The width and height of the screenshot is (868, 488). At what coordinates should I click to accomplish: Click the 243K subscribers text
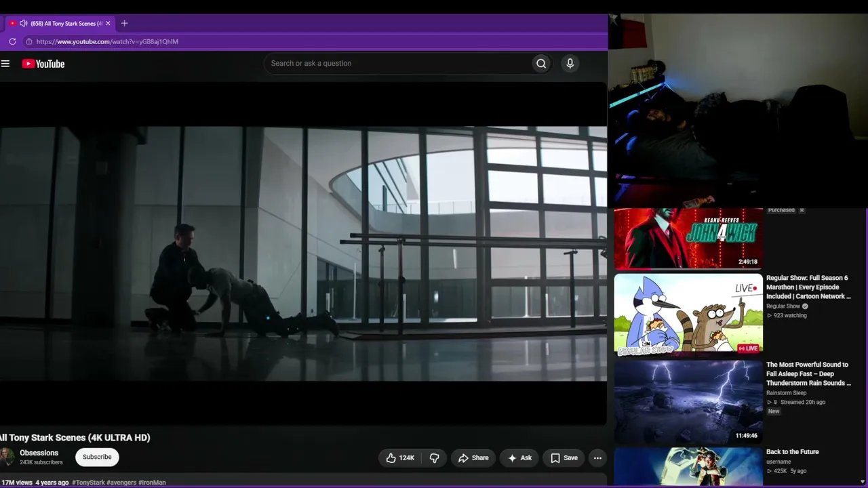41,462
